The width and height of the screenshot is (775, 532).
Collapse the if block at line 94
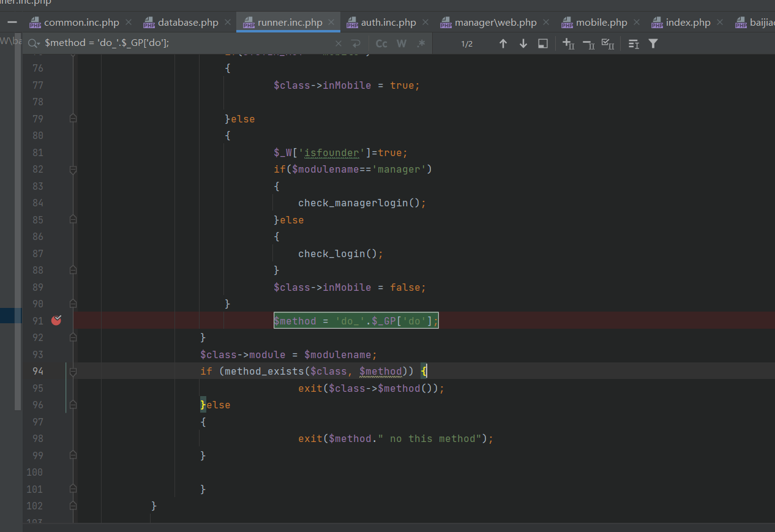(73, 371)
